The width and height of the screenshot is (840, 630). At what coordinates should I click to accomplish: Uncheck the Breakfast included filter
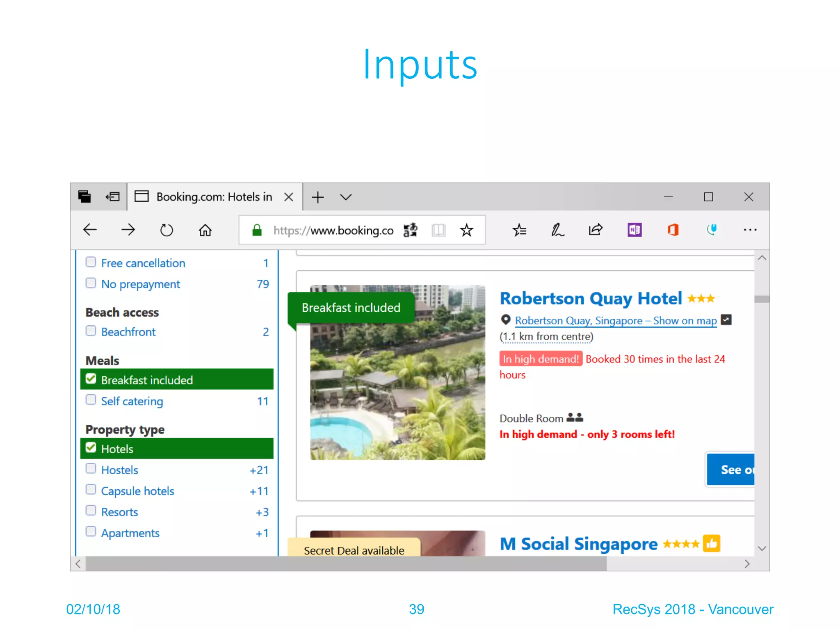click(91, 379)
